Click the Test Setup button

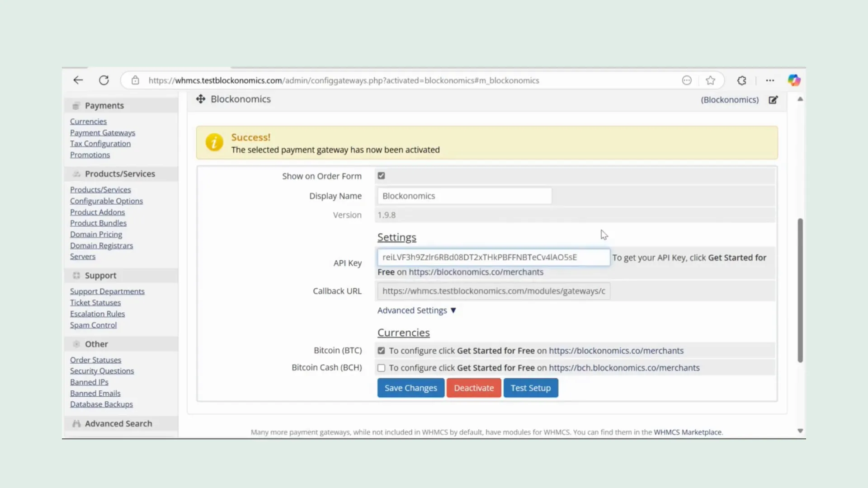(x=531, y=388)
